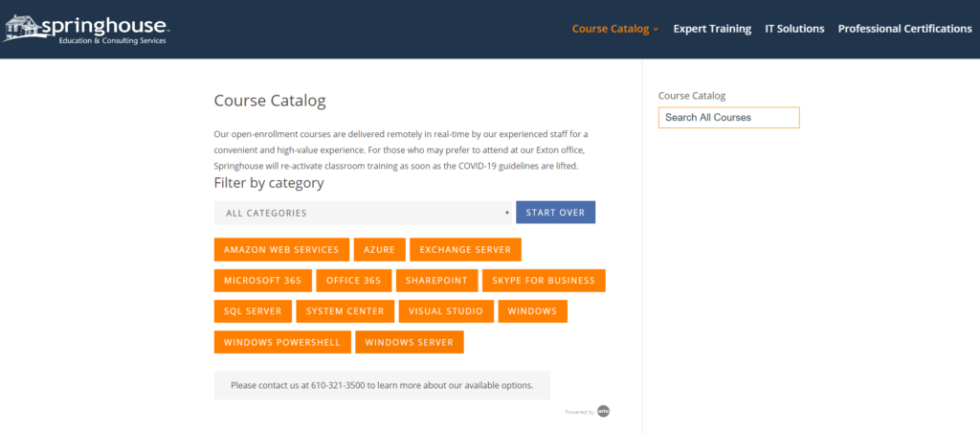Select Skype for Business category
Viewport: 980px width, 434px height.
pos(544,280)
